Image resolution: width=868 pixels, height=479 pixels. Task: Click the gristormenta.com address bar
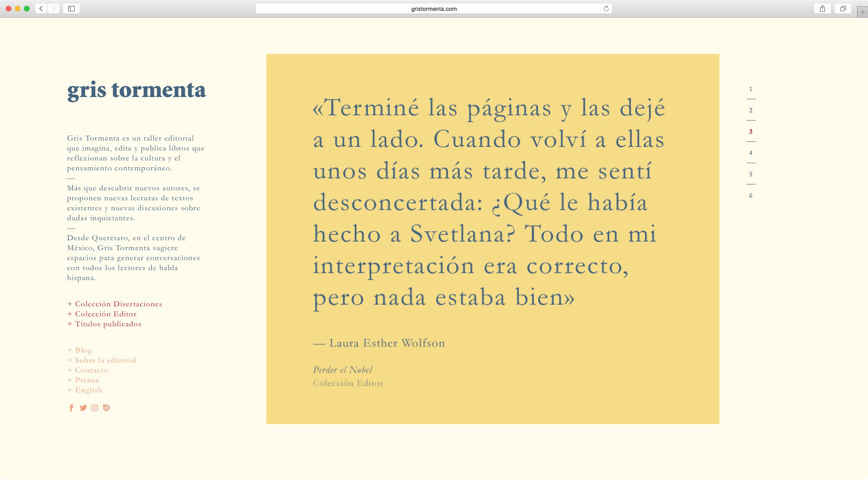pyautogui.click(x=434, y=9)
